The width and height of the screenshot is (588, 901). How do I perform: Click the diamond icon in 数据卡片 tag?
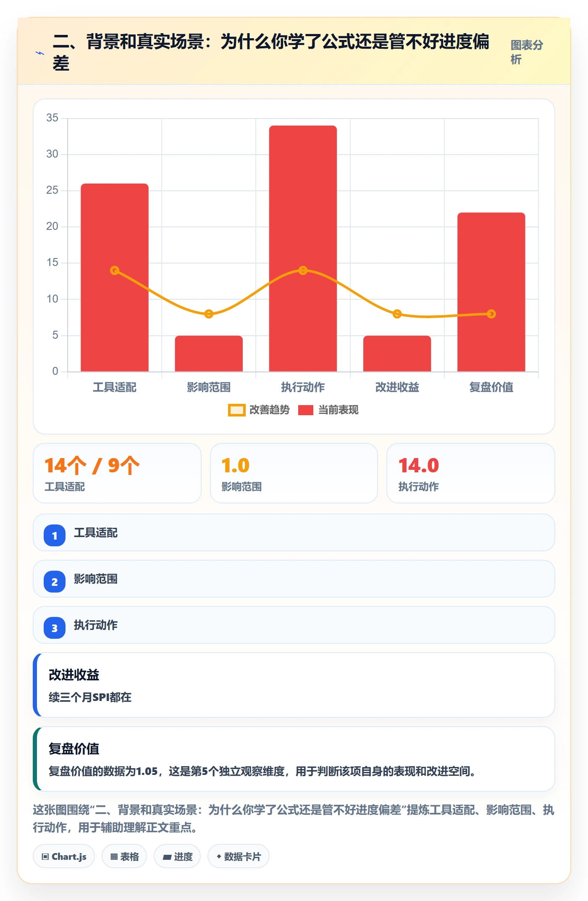[219, 856]
